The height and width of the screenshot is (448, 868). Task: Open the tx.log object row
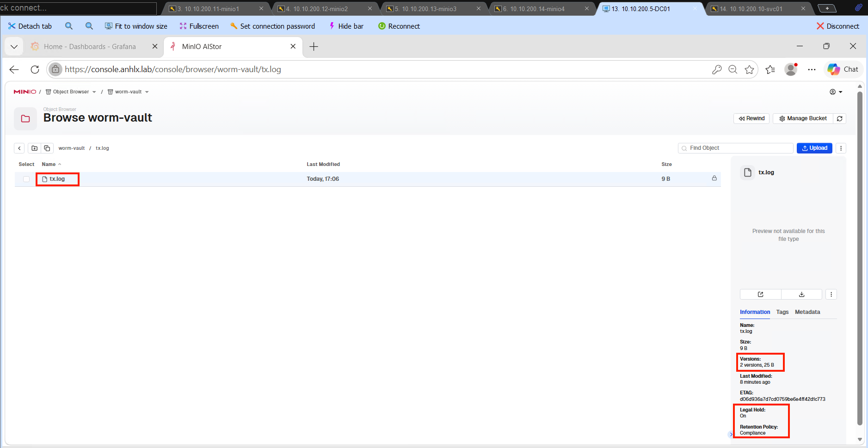368,179
